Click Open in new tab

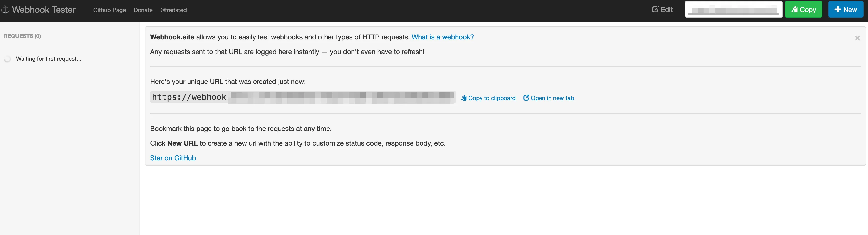point(552,98)
